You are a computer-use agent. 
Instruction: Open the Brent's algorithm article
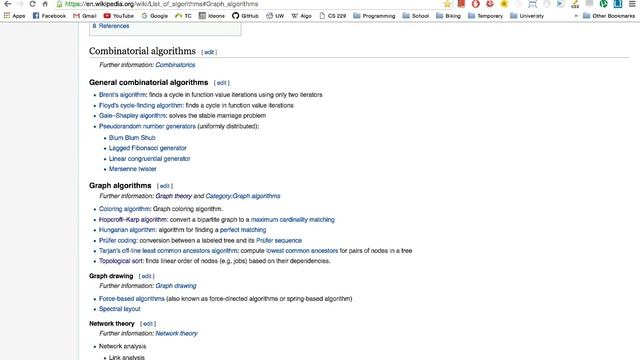tap(122, 95)
